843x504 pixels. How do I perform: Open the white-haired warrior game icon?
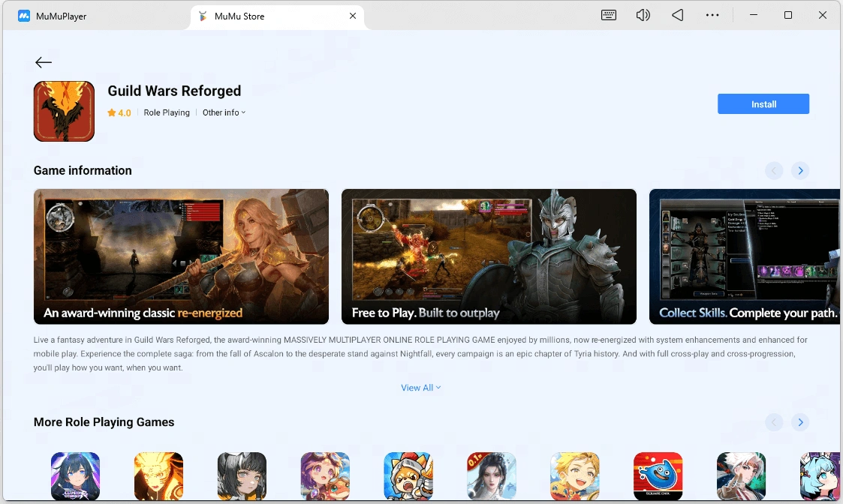click(742, 476)
